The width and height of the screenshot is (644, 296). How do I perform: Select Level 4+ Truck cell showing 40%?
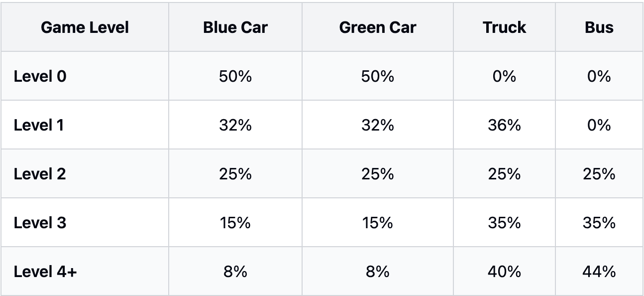tap(504, 272)
